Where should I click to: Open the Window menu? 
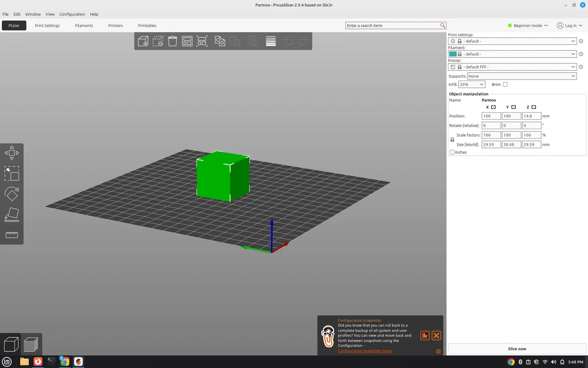(x=33, y=14)
